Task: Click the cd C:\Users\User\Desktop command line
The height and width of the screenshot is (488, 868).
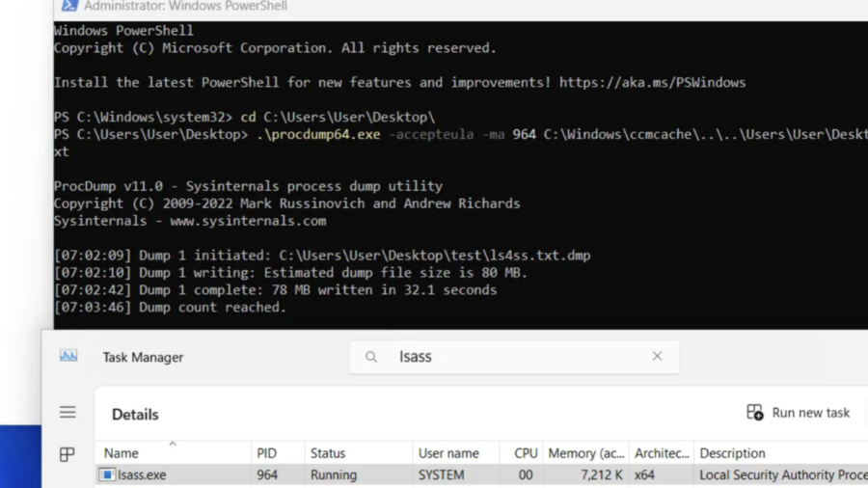Action: coord(338,118)
